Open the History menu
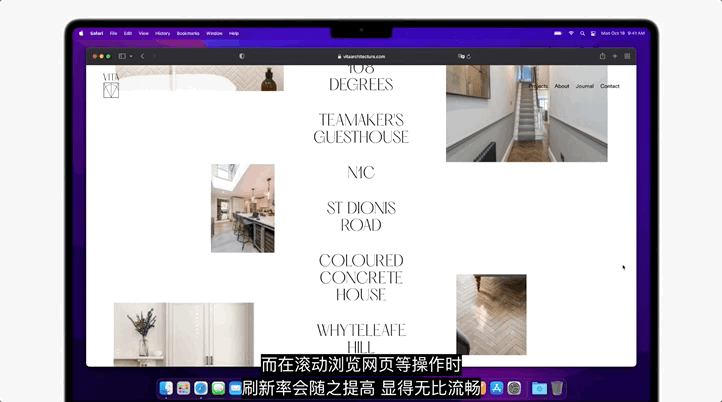Screen dimensions: 722x402 coord(163,33)
